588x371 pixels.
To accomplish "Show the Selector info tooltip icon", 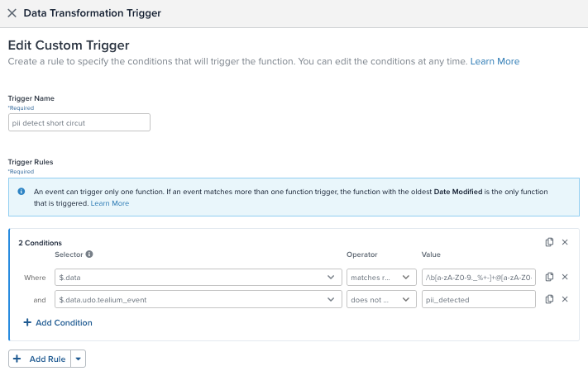I will click(89, 254).
